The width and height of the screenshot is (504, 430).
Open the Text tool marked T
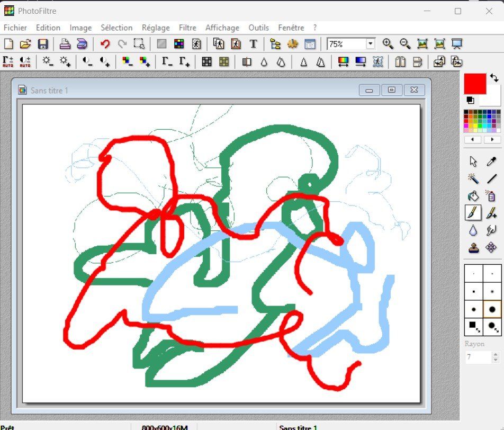coord(253,44)
